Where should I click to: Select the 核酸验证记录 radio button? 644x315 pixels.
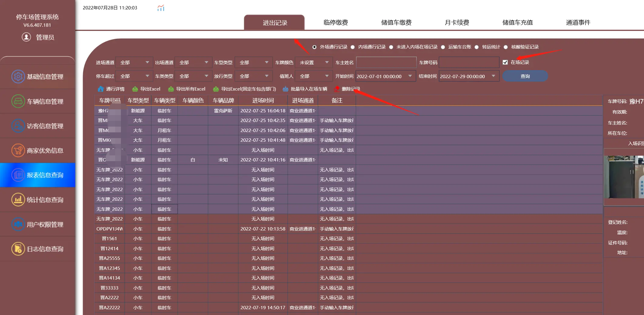pos(506,47)
